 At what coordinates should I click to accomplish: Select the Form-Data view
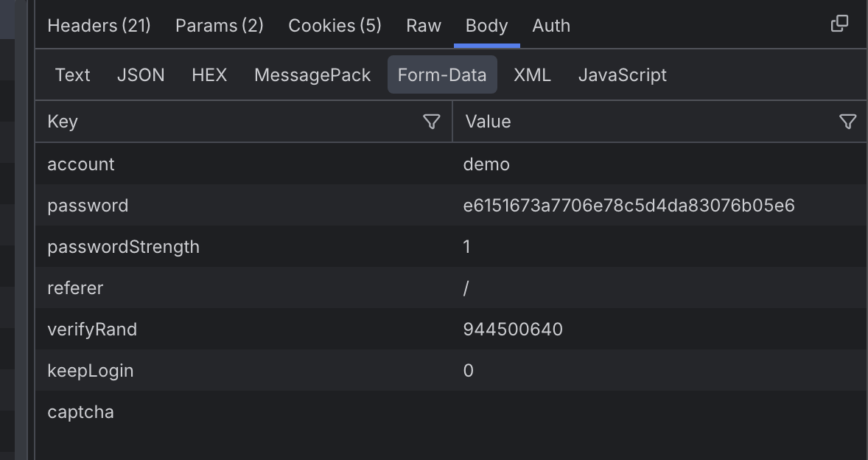click(x=442, y=75)
